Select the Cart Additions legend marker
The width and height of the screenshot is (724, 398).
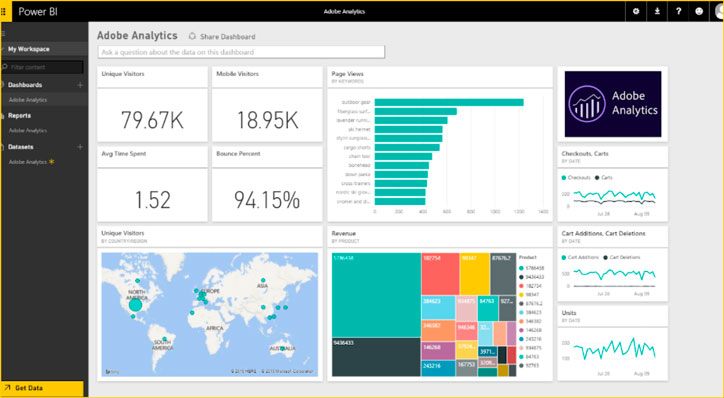564,257
